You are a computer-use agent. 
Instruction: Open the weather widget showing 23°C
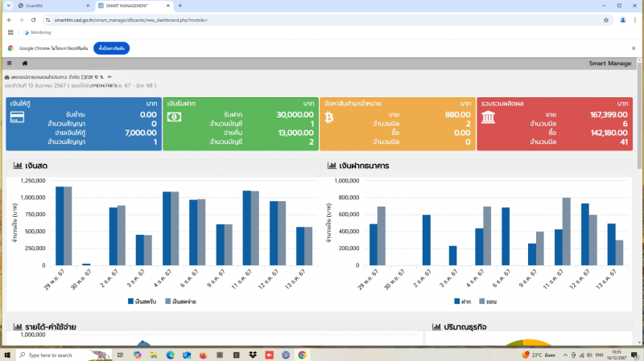pos(539,355)
